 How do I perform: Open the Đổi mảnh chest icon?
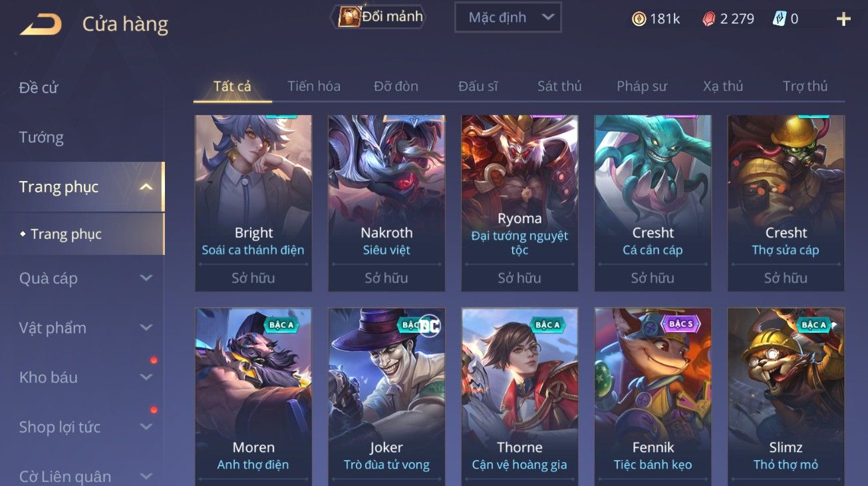pyautogui.click(x=349, y=17)
